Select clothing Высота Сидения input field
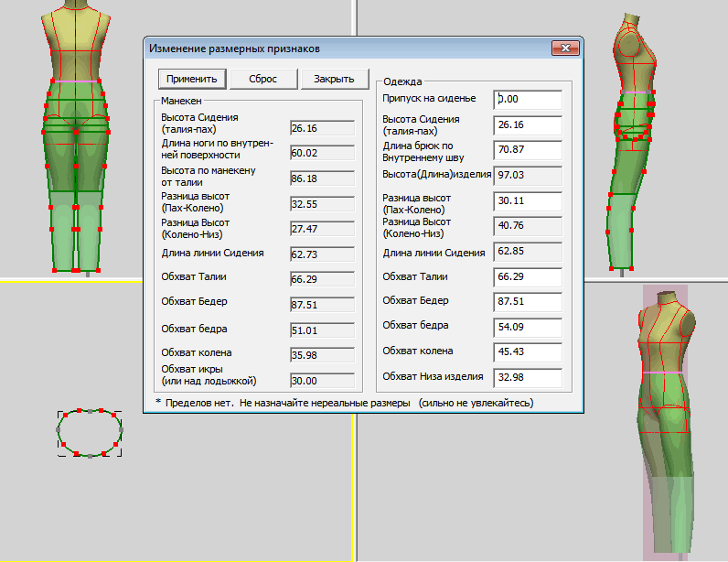Image resolution: width=728 pixels, height=562 pixels. pos(528,124)
